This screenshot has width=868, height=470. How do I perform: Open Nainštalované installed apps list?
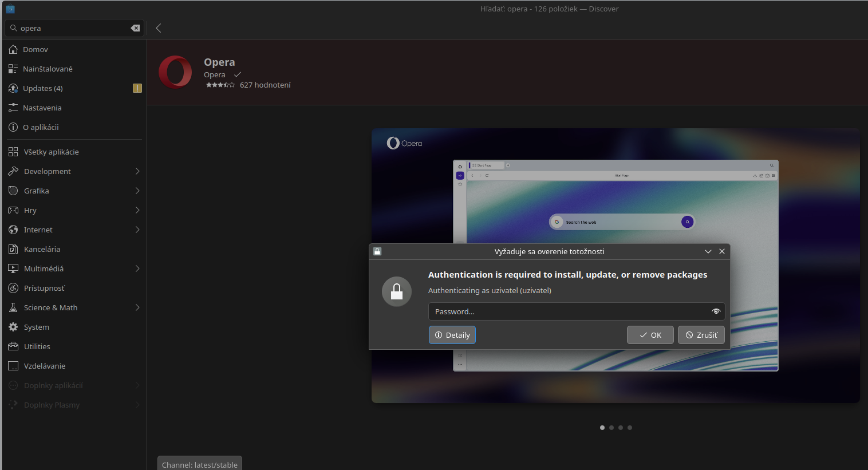(x=48, y=69)
